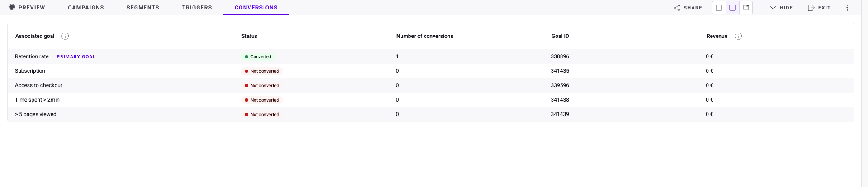
Task: Click the Preview radio icon
Action: click(x=12, y=7)
